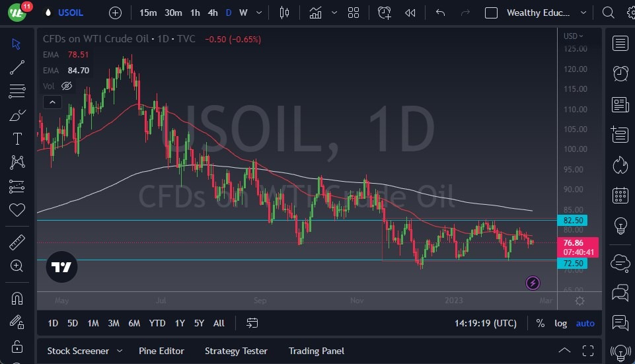Screen dimensions: 635x364
Task: Open the Wealthy Educ... layout name
Action: click(x=538, y=13)
